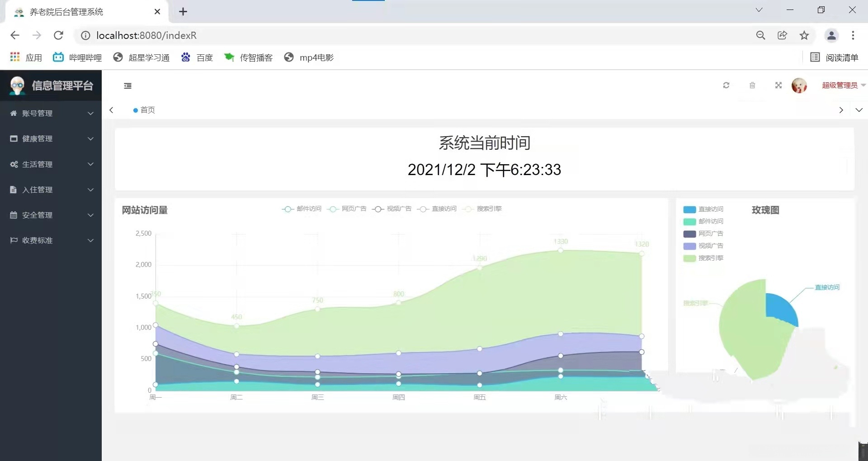Viewport: 868px width, 461px height.
Task: Toggle the 视频广告 series in the line chart legend
Action: coord(392,209)
